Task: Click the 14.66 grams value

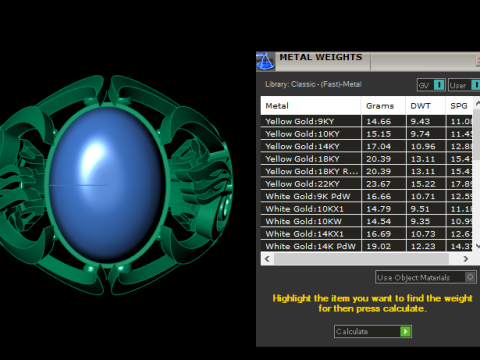Action: click(x=378, y=121)
